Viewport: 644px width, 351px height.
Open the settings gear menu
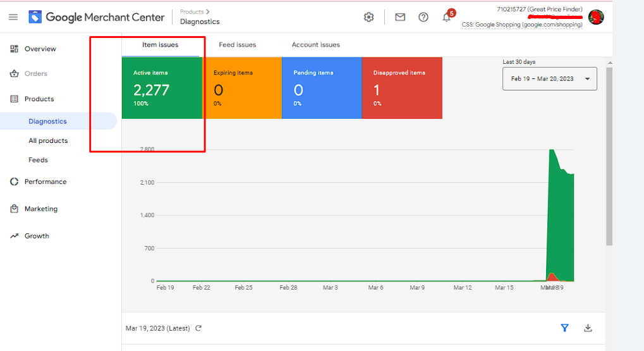pos(369,17)
